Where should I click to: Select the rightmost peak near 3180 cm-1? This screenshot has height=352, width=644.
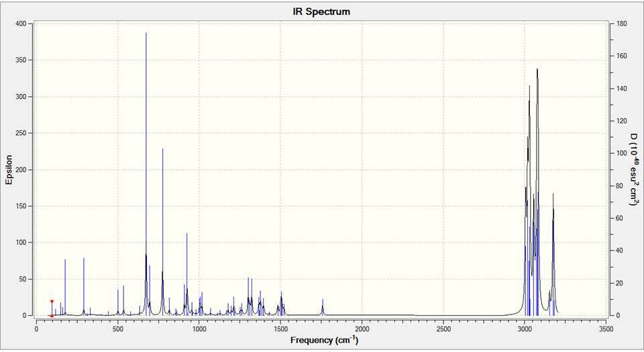pos(553,254)
